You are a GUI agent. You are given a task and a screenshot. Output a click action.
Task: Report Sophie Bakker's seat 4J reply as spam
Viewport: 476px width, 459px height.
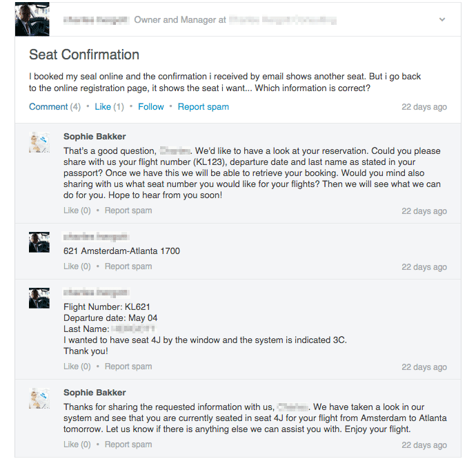point(128,445)
